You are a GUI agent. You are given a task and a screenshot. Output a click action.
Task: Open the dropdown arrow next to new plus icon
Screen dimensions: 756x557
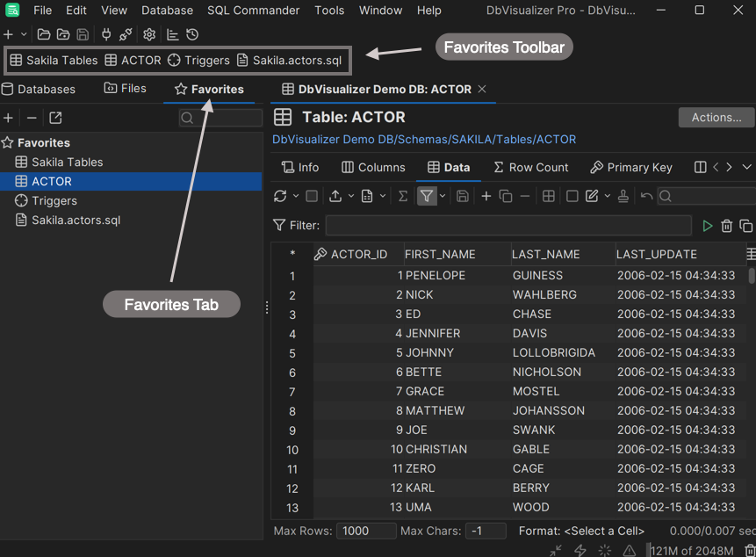[x=24, y=34]
